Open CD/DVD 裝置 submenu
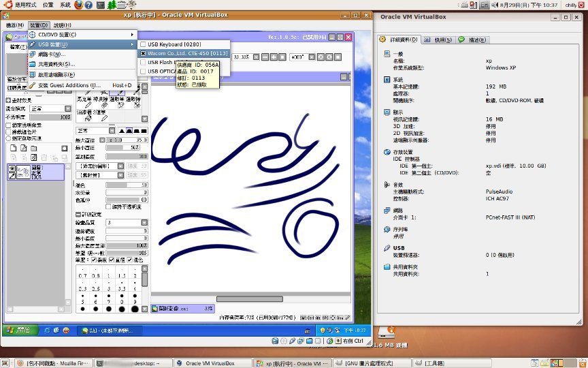 [82, 35]
